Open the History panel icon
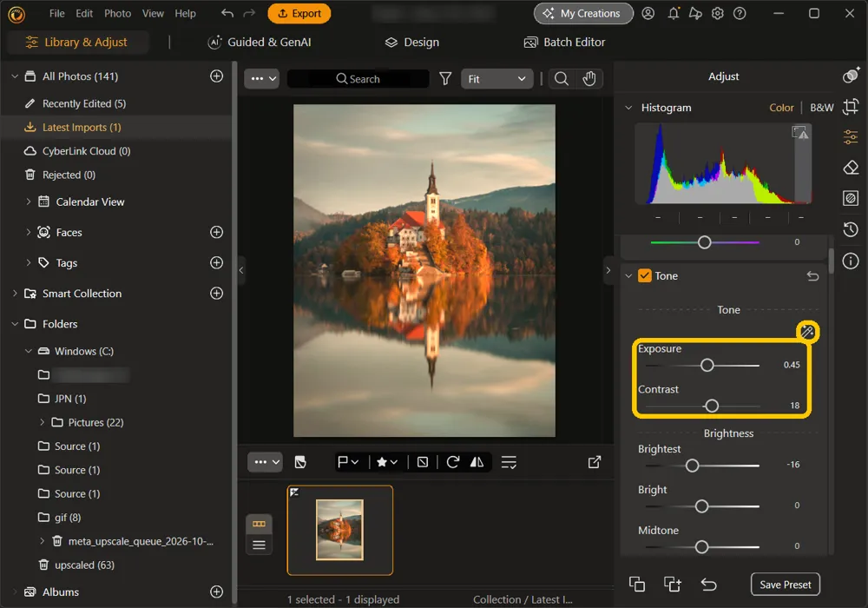 click(x=851, y=229)
